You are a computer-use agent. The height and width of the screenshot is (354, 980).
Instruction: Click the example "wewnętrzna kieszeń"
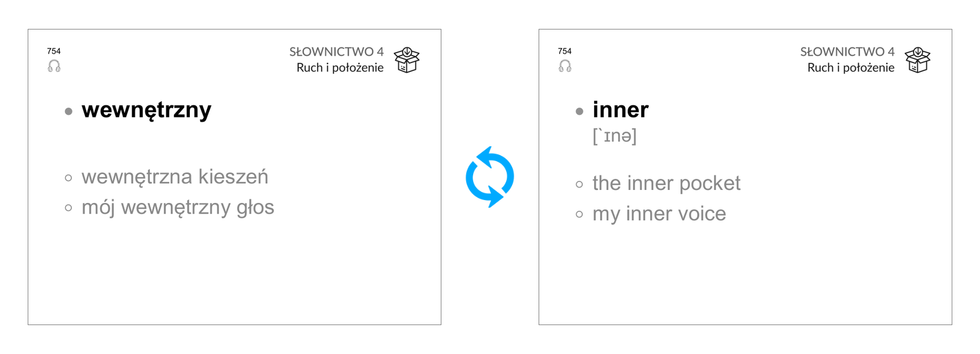pos(175,176)
